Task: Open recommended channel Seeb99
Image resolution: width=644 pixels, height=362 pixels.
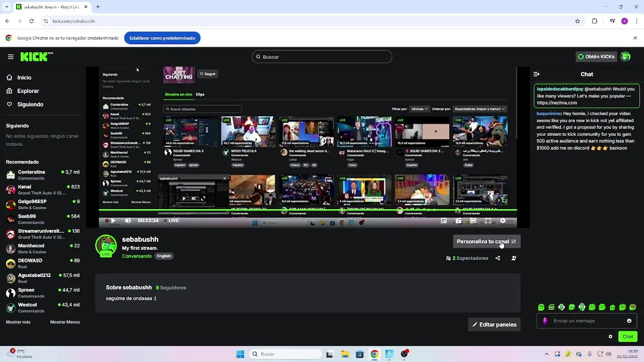Action: tap(43, 219)
